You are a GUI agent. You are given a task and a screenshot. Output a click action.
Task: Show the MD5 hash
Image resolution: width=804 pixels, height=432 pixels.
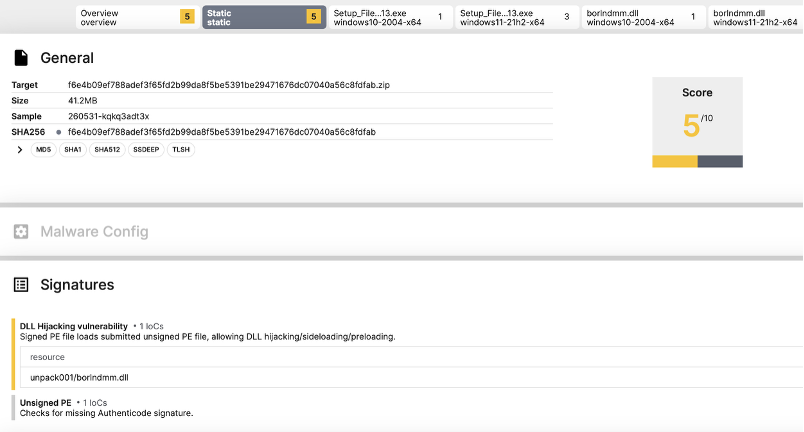coord(44,150)
